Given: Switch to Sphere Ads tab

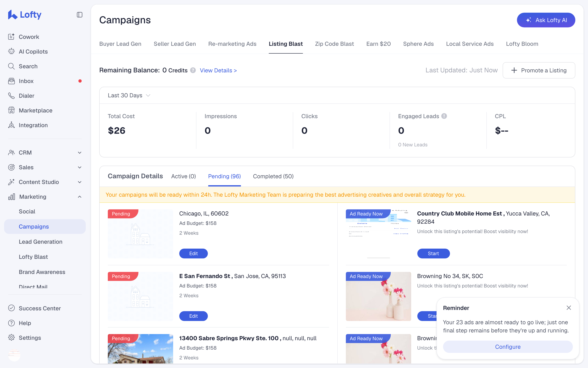Looking at the screenshot, I should click(x=418, y=44).
